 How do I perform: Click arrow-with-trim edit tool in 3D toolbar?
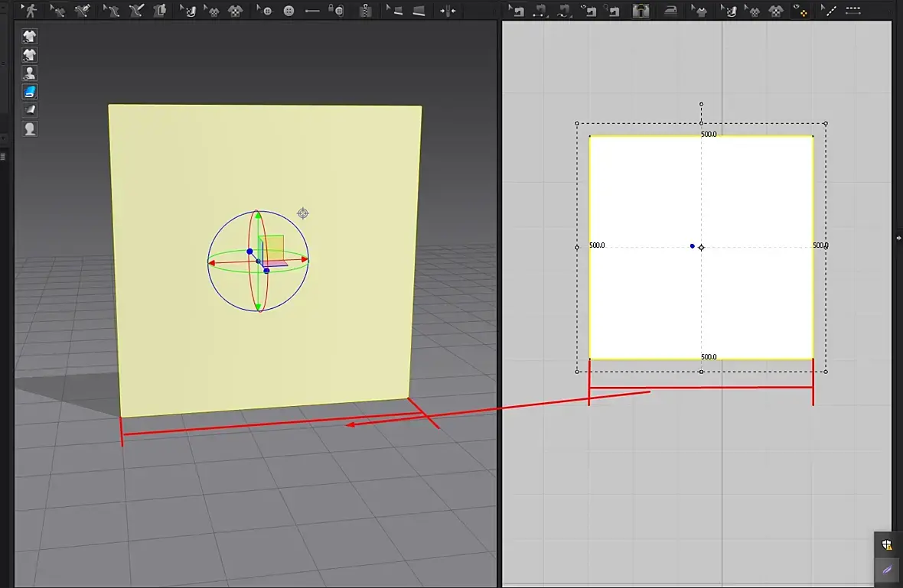(394, 11)
